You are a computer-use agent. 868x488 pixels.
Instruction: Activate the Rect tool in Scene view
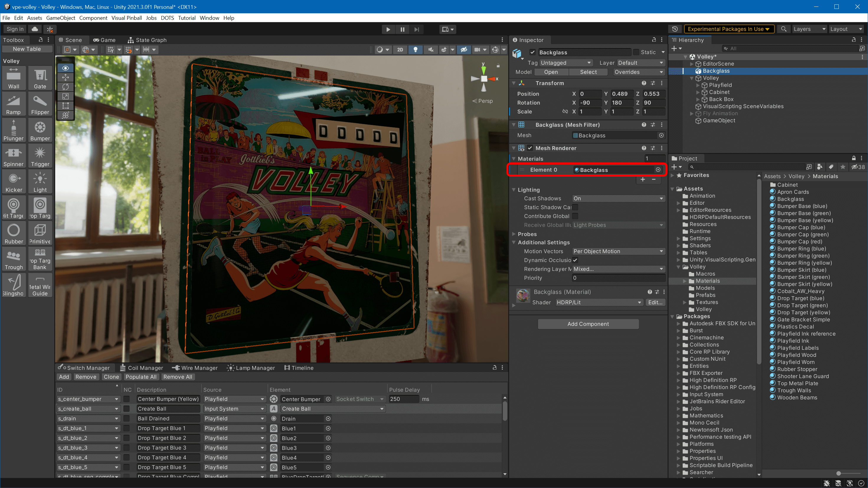[x=65, y=105]
